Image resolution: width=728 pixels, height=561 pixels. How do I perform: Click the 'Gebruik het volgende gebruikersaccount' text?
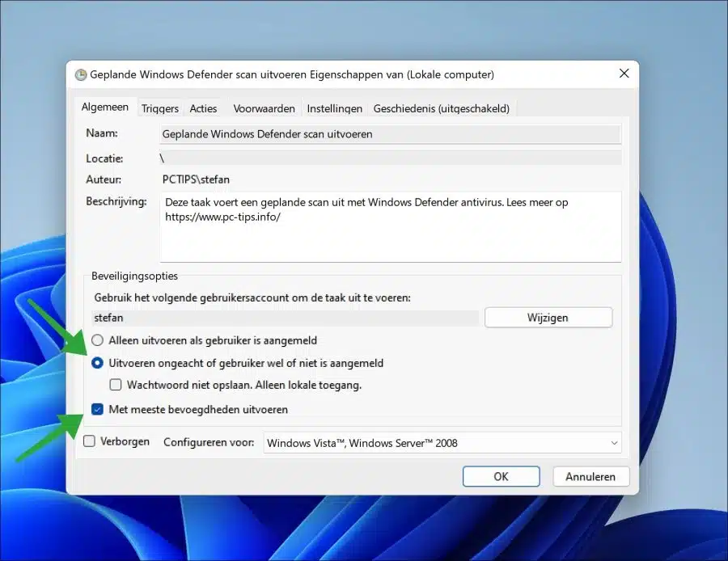pyautogui.click(x=252, y=298)
